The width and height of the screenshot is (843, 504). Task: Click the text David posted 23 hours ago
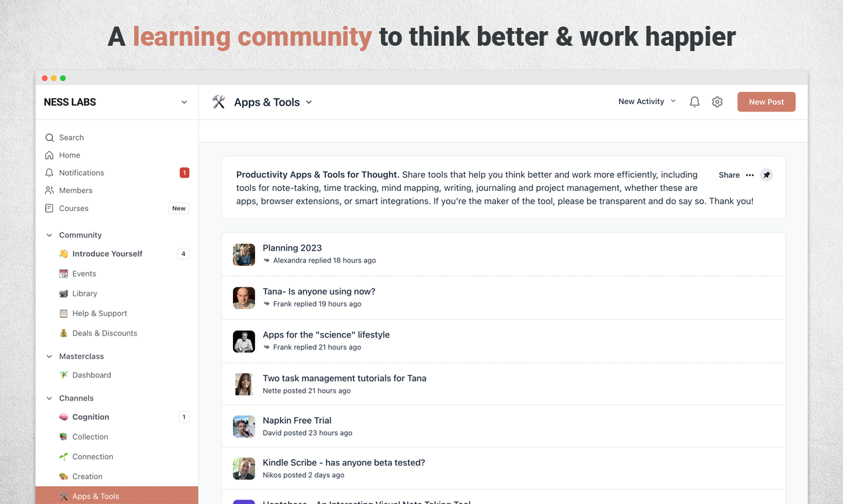click(307, 433)
